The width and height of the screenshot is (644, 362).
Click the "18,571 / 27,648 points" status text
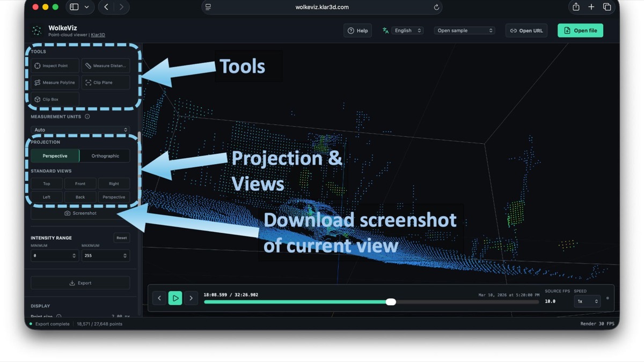[x=99, y=324]
